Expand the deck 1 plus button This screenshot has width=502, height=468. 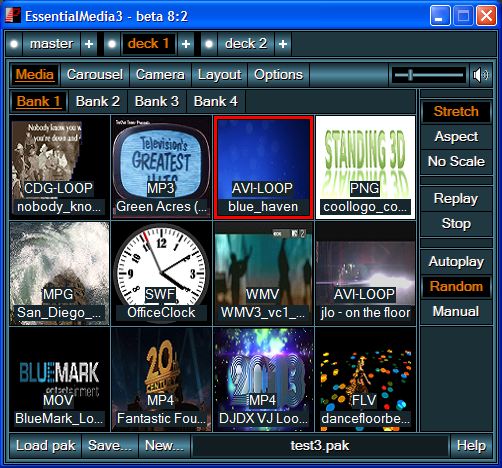186,44
